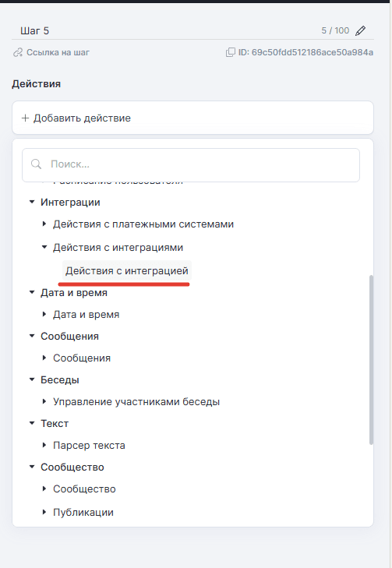Click the indented Сообщения subgroup label
Image resolution: width=392 pixels, height=568 pixels.
point(82,358)
